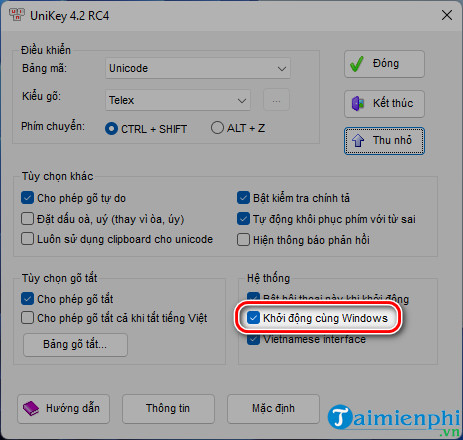Enable Hiện thông báo phản hồi

point(243,240)
